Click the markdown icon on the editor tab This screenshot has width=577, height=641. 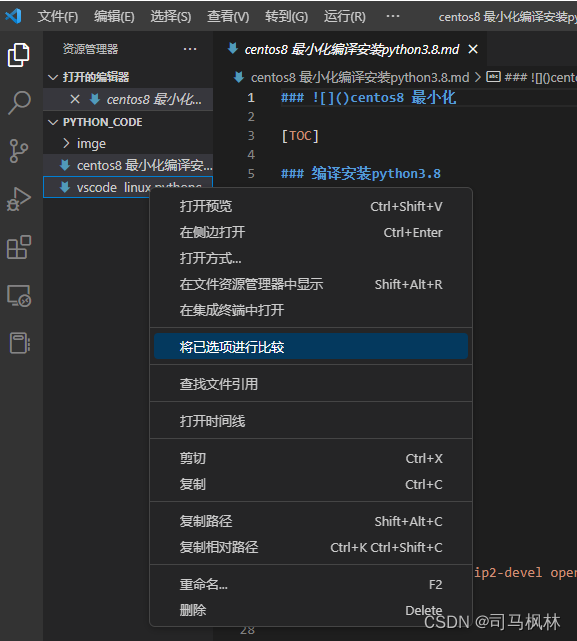click(233, 49)
